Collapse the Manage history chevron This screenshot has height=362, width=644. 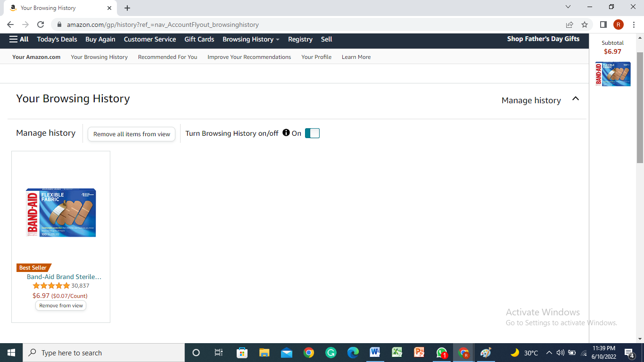pyautogui.click(x=576, y=99)
